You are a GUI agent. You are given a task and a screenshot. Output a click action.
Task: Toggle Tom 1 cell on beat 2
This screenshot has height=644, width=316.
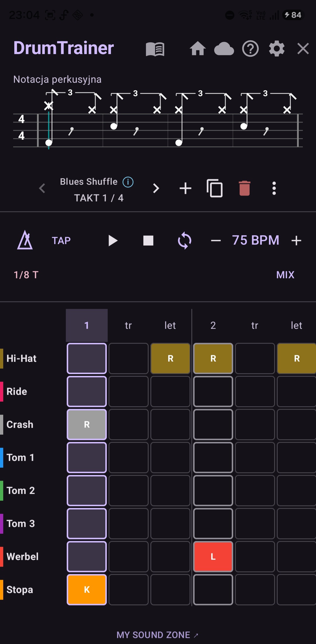(x=213, y=457)
